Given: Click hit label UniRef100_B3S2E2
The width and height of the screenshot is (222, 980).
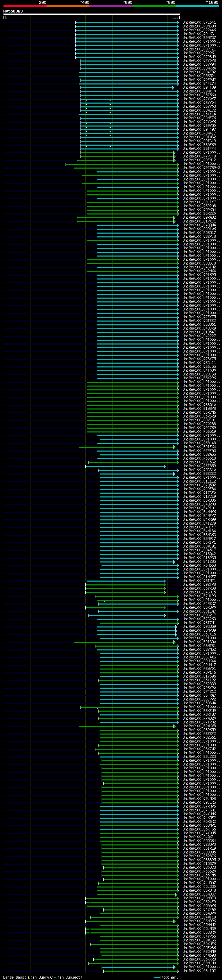Looking at the screenshot, I should point(199,473).
